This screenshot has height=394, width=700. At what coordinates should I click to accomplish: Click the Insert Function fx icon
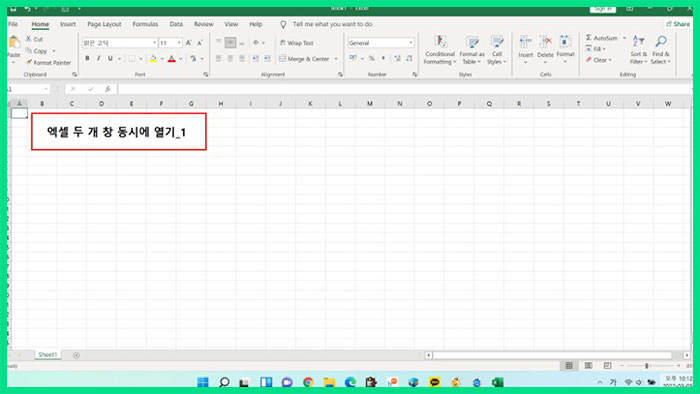(108, 89)
